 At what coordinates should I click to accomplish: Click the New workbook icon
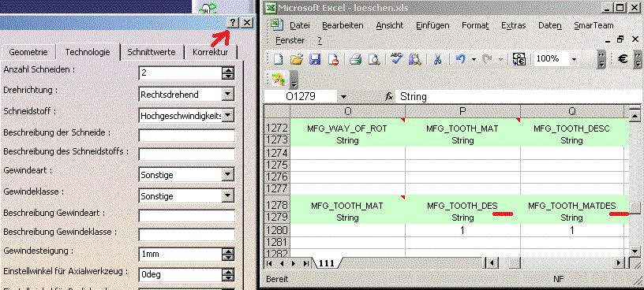[278, 59]
